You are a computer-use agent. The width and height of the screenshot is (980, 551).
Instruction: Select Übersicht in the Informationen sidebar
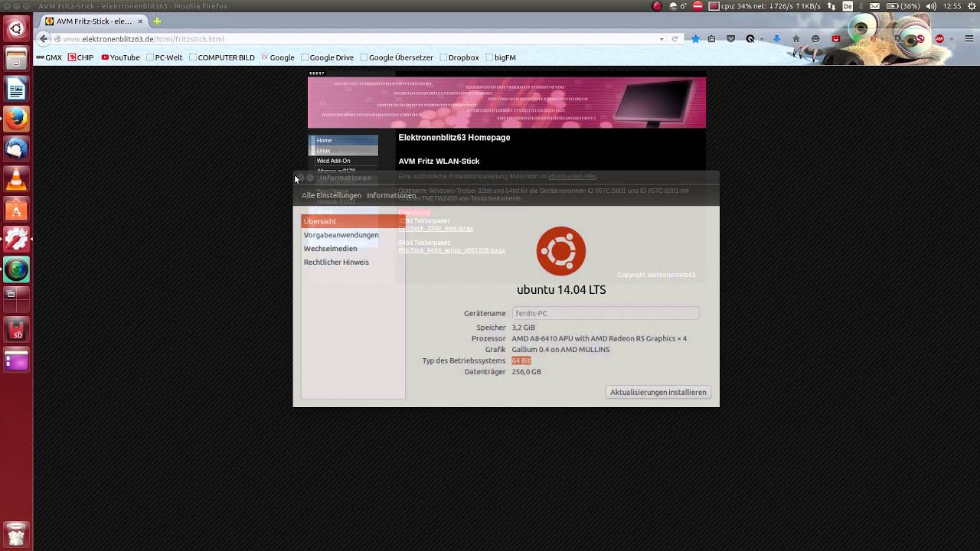click(353, 221)
